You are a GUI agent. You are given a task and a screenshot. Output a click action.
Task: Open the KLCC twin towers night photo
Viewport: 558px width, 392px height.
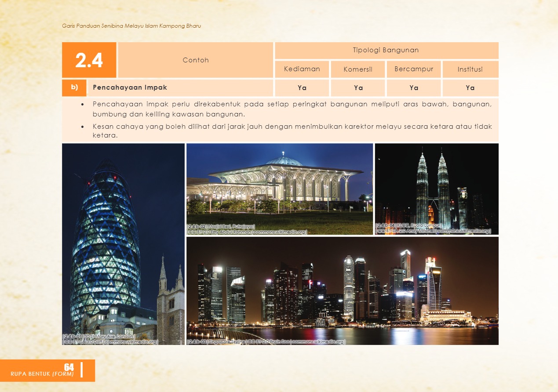437,185
